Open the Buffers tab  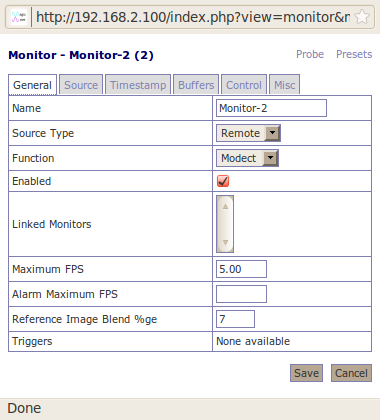click(196, 85)
